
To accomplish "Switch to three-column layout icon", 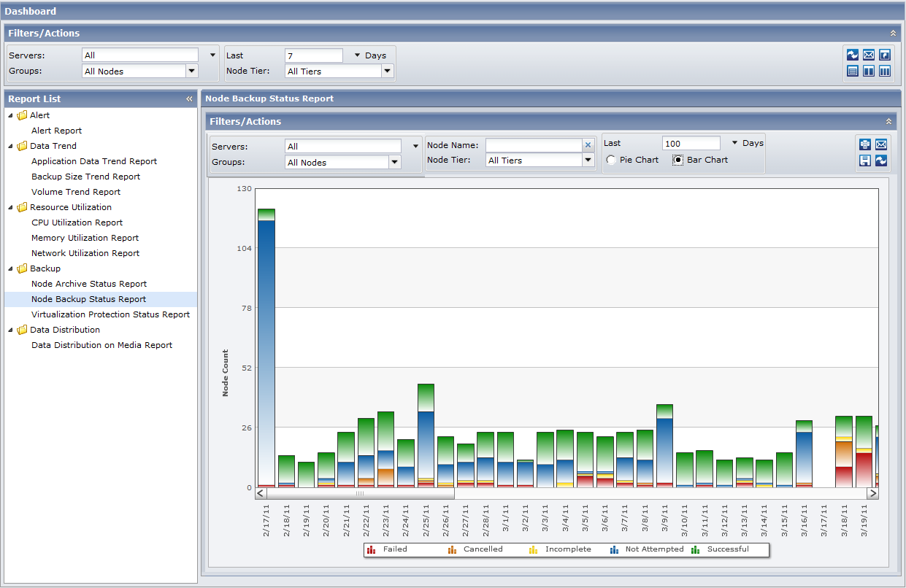I will (x=885, y=71).
